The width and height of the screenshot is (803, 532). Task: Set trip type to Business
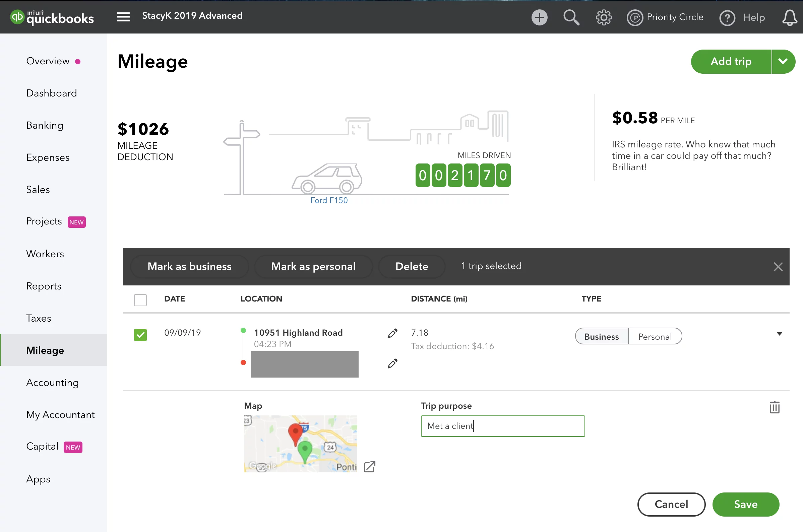tap(601, 336)
